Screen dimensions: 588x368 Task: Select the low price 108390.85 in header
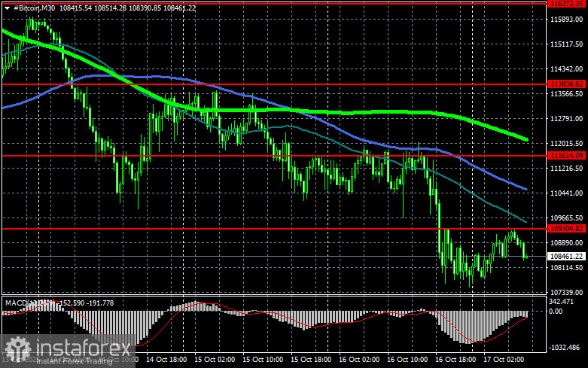(145, 8)
